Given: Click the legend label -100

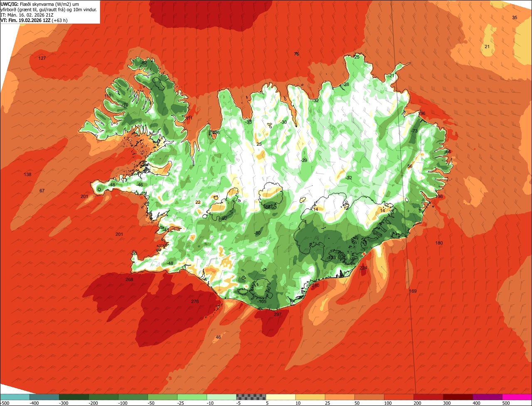Looking at the screenshot, I should pyautogui.click(x=123, y=403).
